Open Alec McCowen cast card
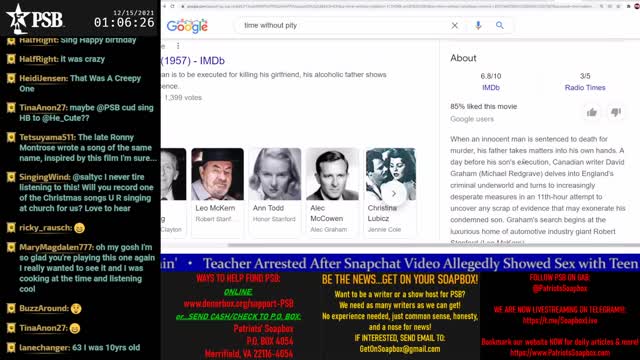640x360 pixels. tap(332, 192)
